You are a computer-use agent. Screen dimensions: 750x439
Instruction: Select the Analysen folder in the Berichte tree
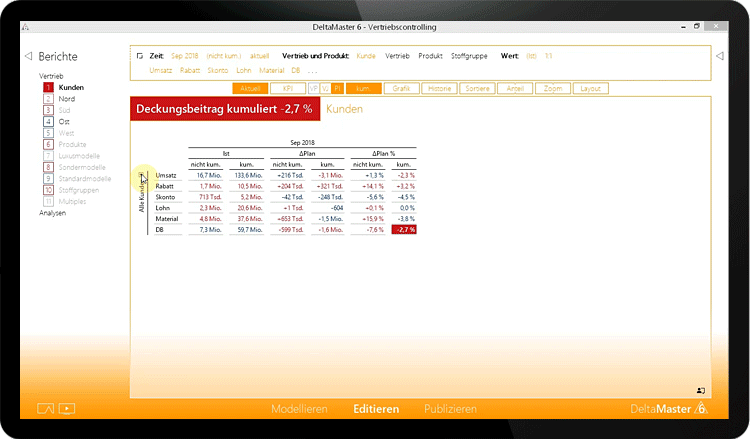[53, 213]
